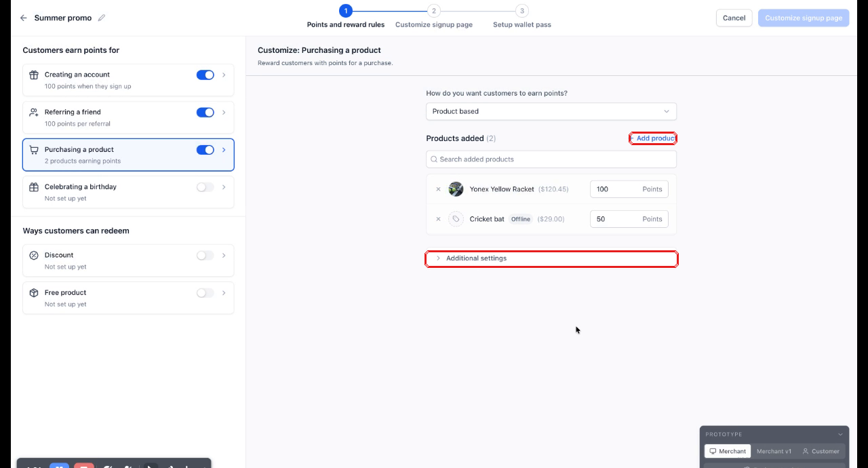Click the tag icon beside Cricket bat
The image size is (868, 468).
456,219
